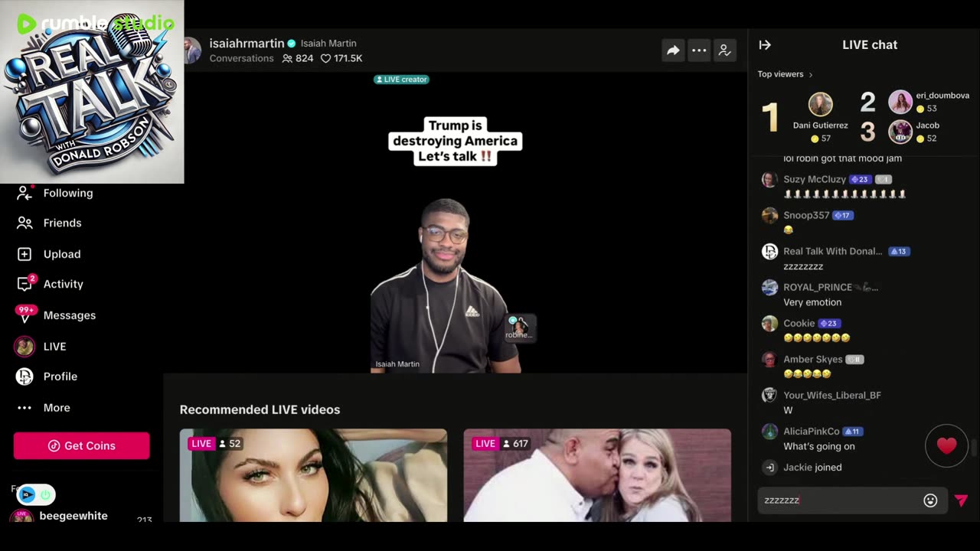Click Cookie's avatar in chat

coord(769,324)
